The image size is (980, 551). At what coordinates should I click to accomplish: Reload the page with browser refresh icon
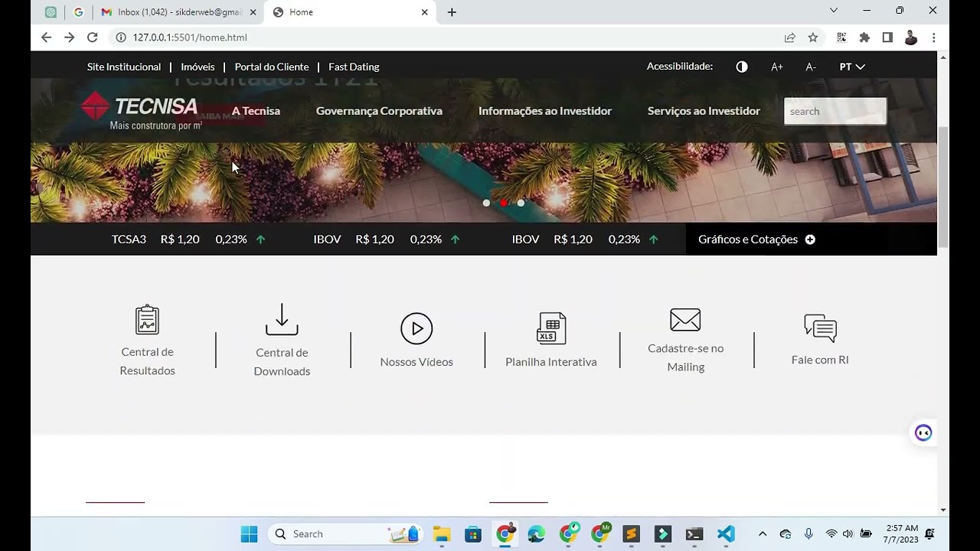92,37
